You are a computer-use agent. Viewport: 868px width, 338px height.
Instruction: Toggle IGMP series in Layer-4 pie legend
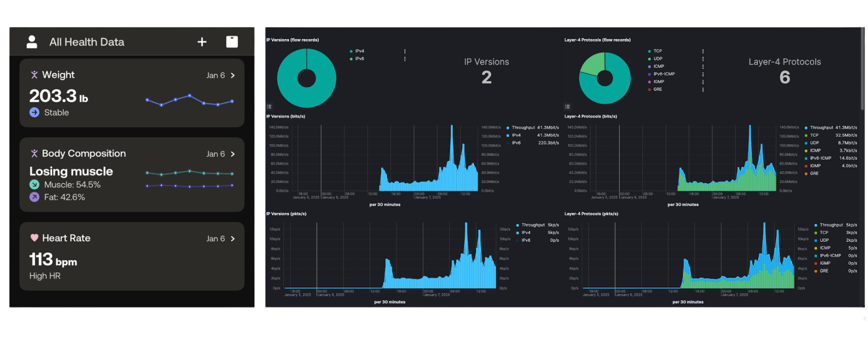pos(656,82)
